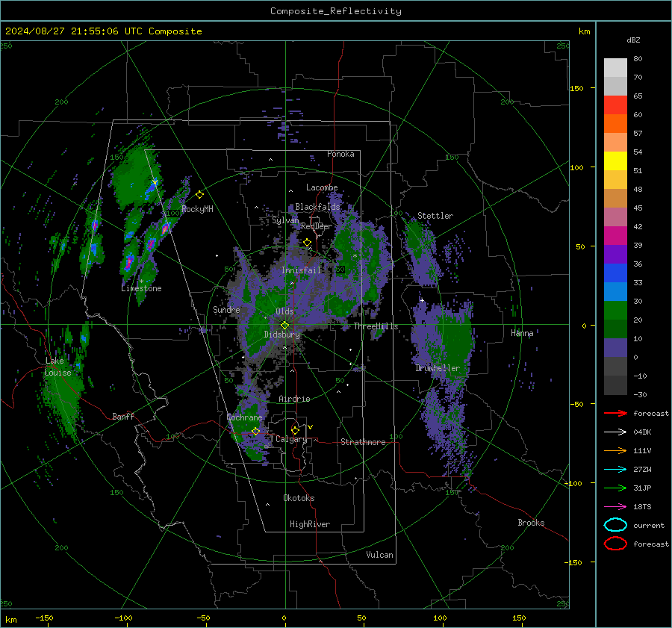Click the Lake Louise label
672x628 pixels.
(x=57, y=367)
